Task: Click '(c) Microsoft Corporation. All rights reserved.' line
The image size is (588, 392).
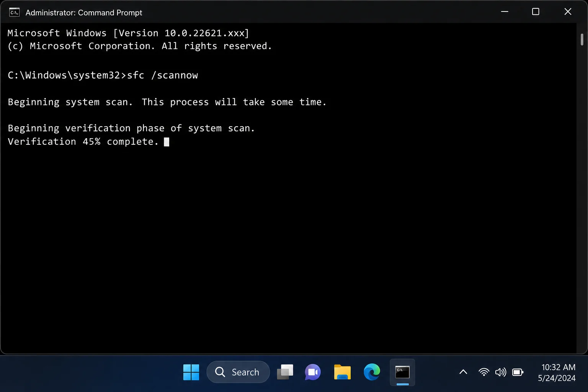Action: coord(140,46)
